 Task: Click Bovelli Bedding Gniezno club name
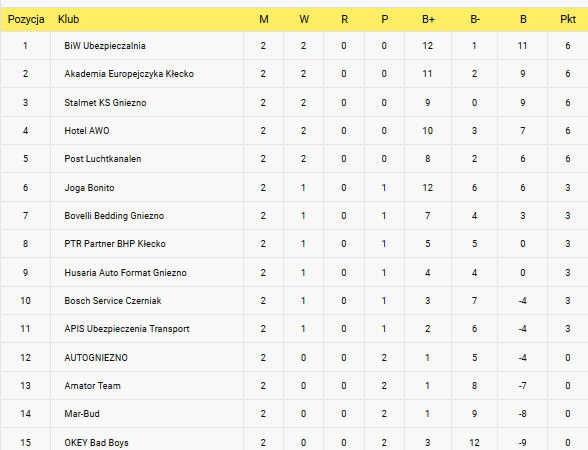coord(114,216)
